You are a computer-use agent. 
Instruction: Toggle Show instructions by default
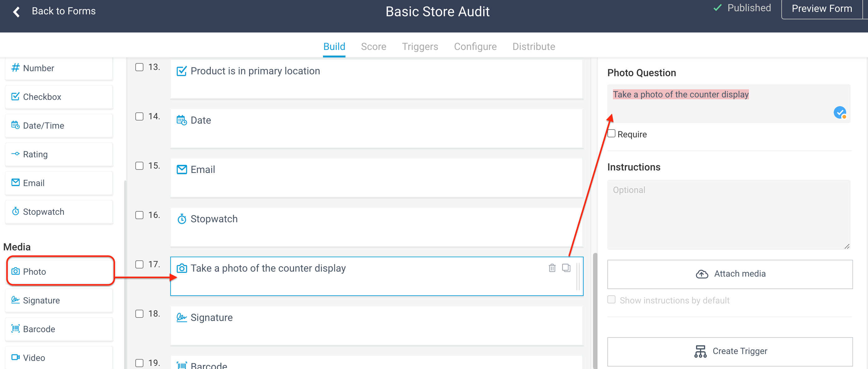tap(611, 299)
